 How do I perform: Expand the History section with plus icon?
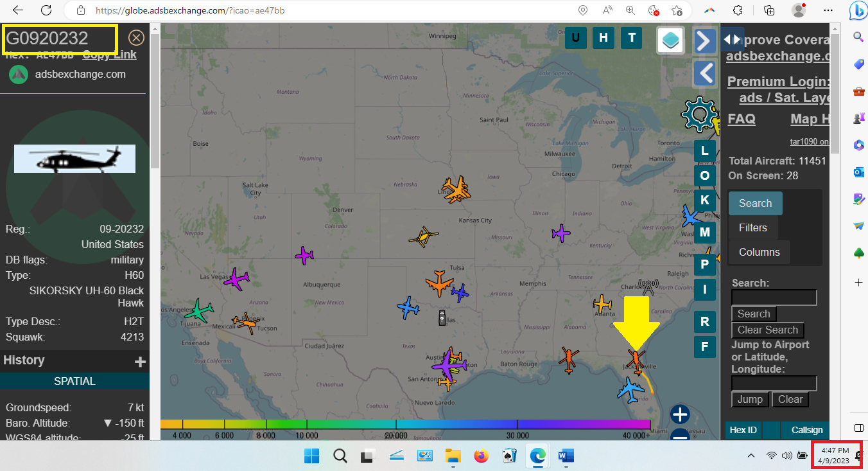(x=140, y=362)
